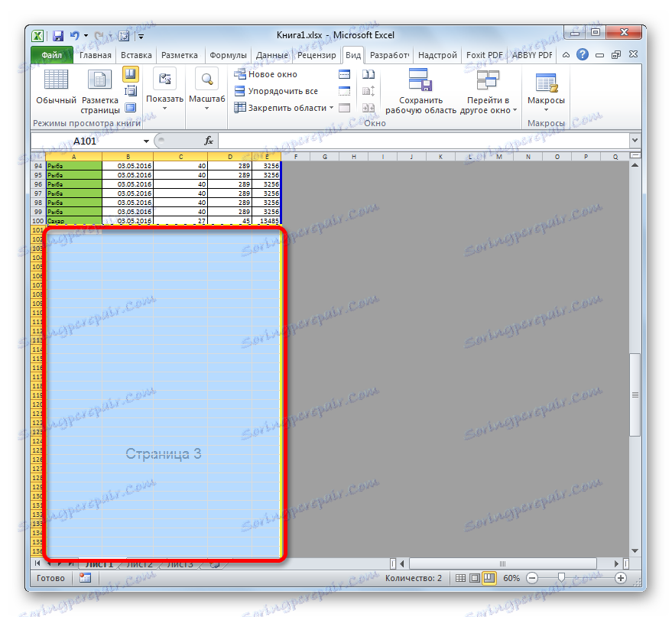Click the macro record icon in status bar

(86, 578)
